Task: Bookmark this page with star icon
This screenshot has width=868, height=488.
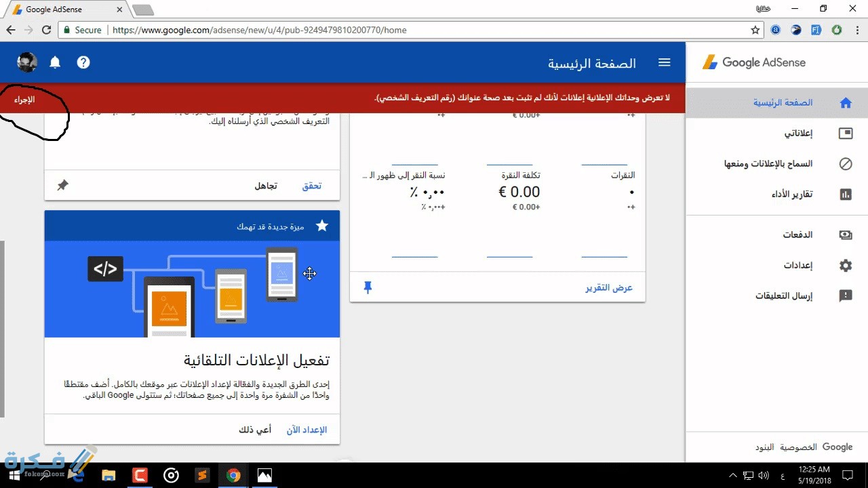Action: pyautogui.click(x=755, y=30)
